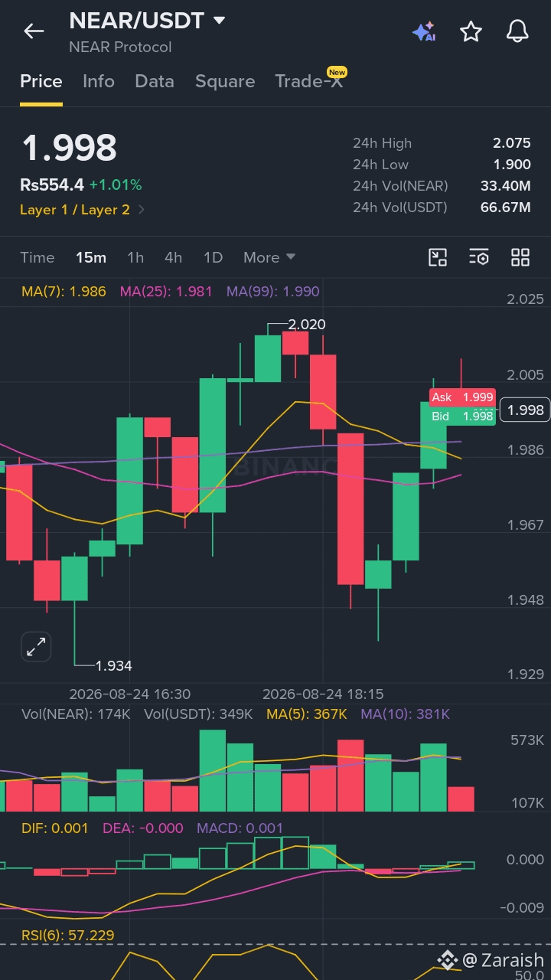Switch to the Info tab
The image size is (551, 980).
tap(99, 81)
